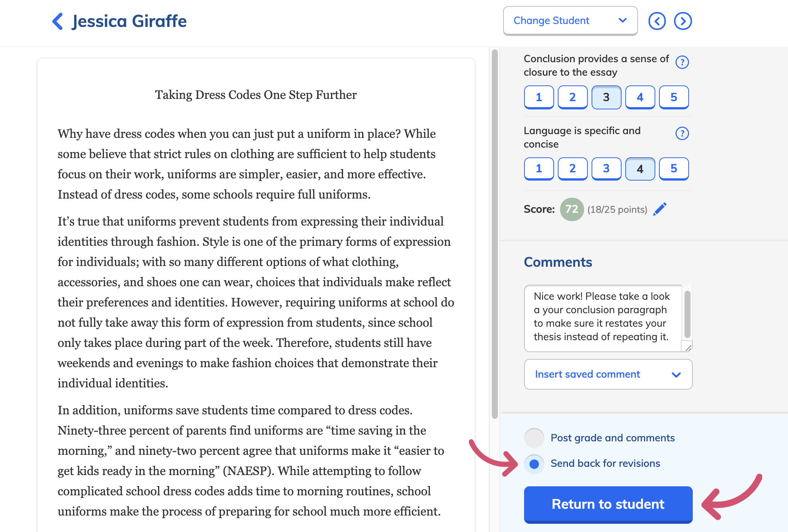Viewport: 788px width, 532px height.
Task: Click the back chevron beside Jessica Giraffe
Action: (x=57, y=21)
